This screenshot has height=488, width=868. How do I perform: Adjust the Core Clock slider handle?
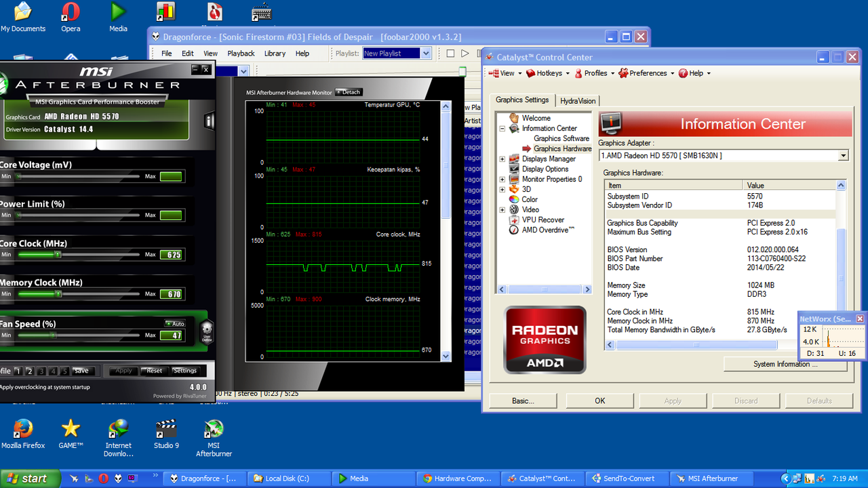click(58, 255)
